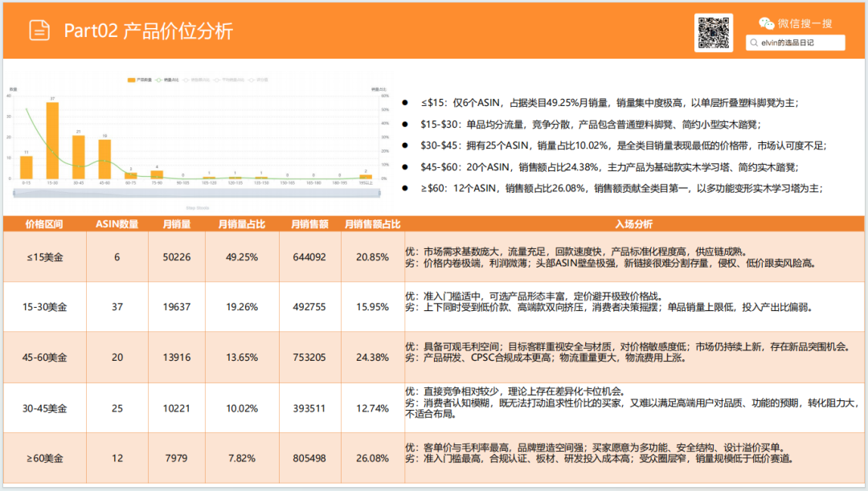Click the ASIN count '25' table cell

pos(117,408)
